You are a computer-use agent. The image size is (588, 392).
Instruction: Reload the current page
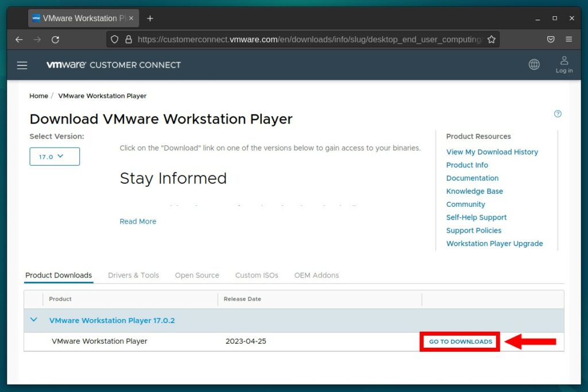click(55, 40)
